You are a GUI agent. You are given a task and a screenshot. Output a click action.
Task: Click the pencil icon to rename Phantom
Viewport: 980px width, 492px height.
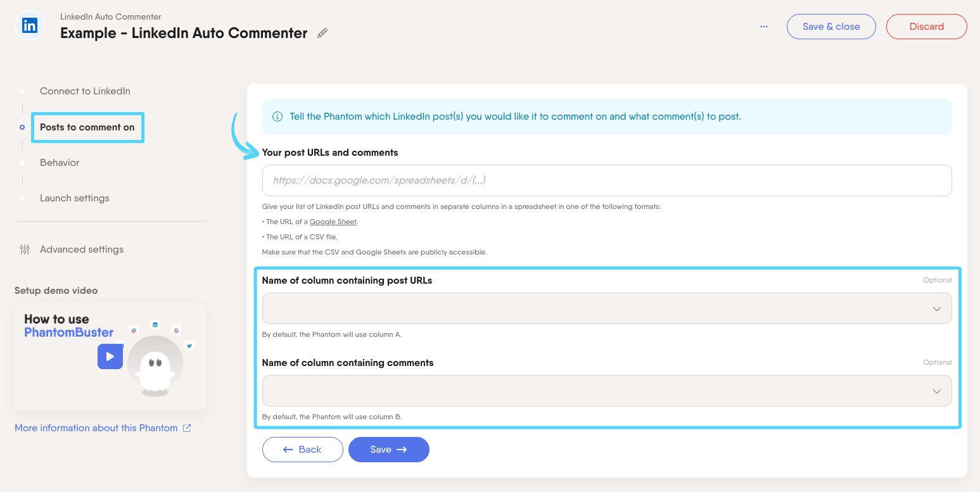coord(322,33)
